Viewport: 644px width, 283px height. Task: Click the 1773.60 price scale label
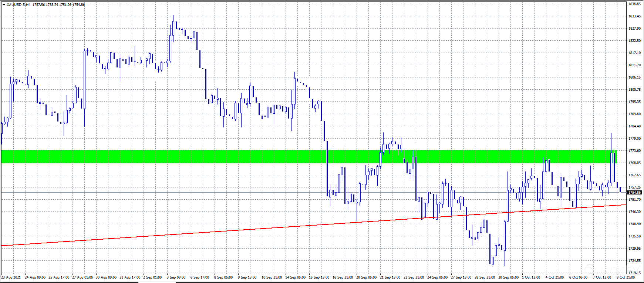[x=634, y=151]
